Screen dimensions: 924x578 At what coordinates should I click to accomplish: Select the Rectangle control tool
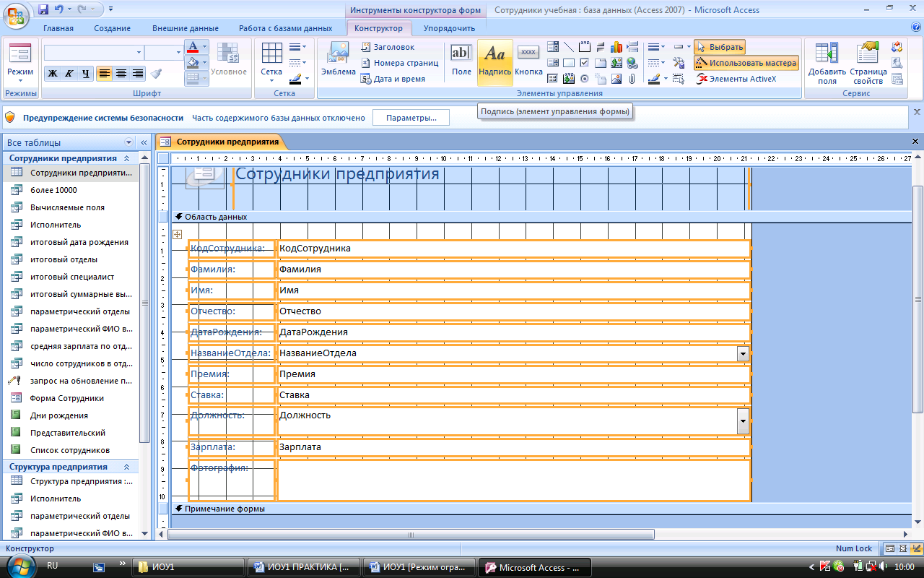click(x=569, y=63)
